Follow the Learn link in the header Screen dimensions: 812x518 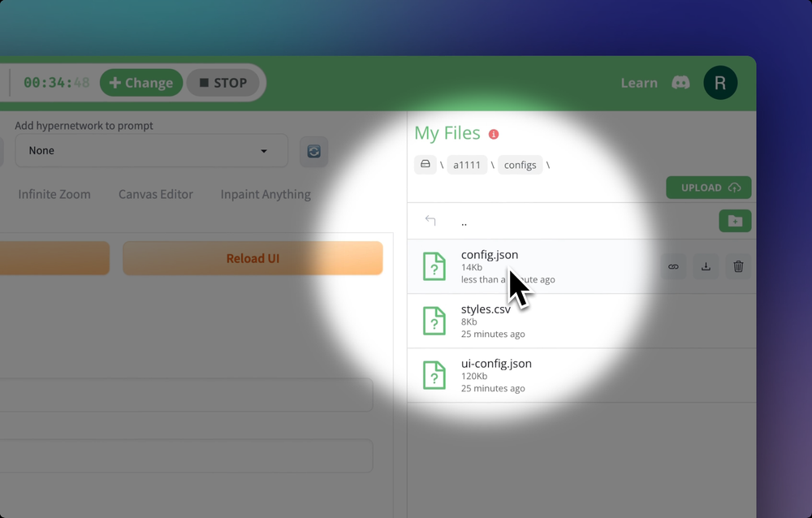pos(639,83)
